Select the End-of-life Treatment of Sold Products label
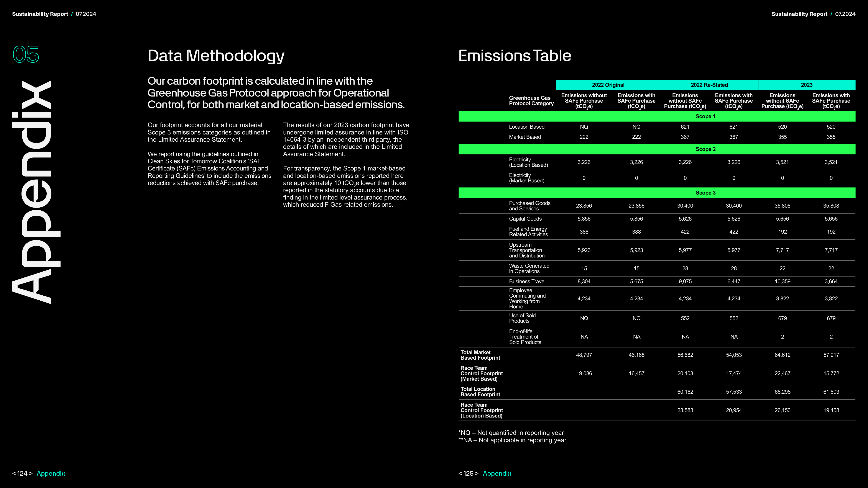 click(x=525, y=337)
